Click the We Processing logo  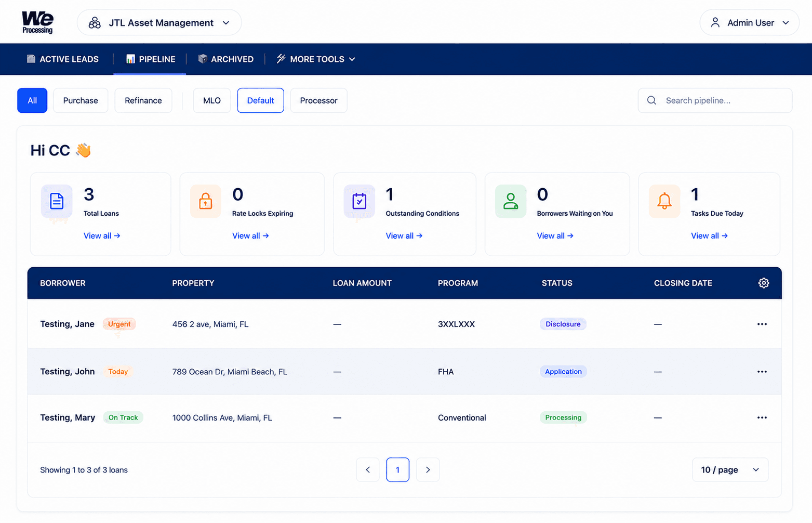pos(37,22)
